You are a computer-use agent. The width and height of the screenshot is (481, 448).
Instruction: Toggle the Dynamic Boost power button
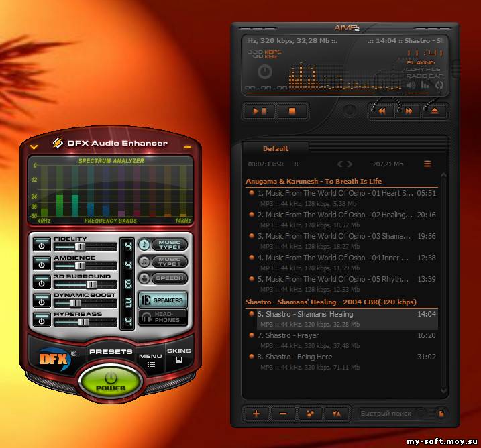coord(42,301)
